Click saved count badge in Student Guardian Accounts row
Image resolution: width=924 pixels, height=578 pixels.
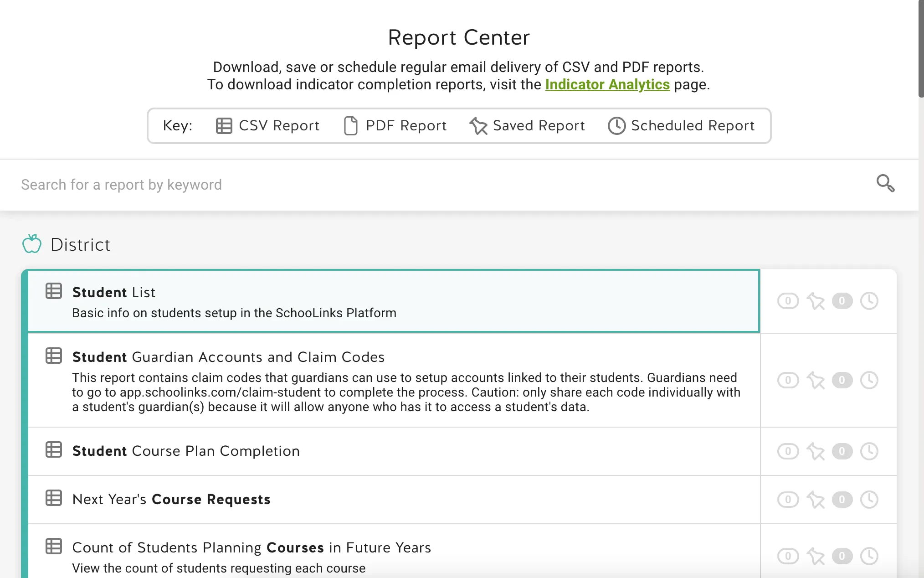(x=788, y=380)
